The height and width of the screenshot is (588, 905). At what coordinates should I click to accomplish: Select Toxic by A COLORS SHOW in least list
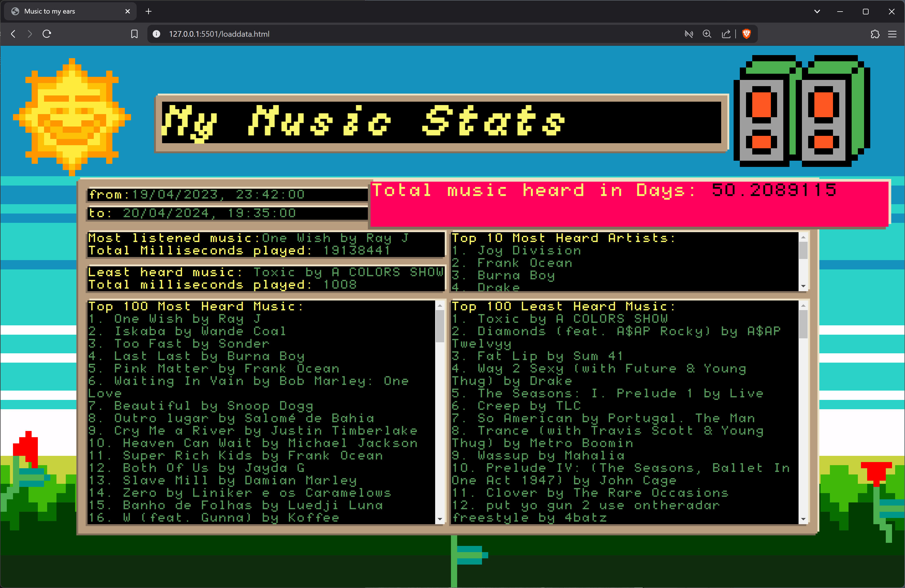[560, 319]
